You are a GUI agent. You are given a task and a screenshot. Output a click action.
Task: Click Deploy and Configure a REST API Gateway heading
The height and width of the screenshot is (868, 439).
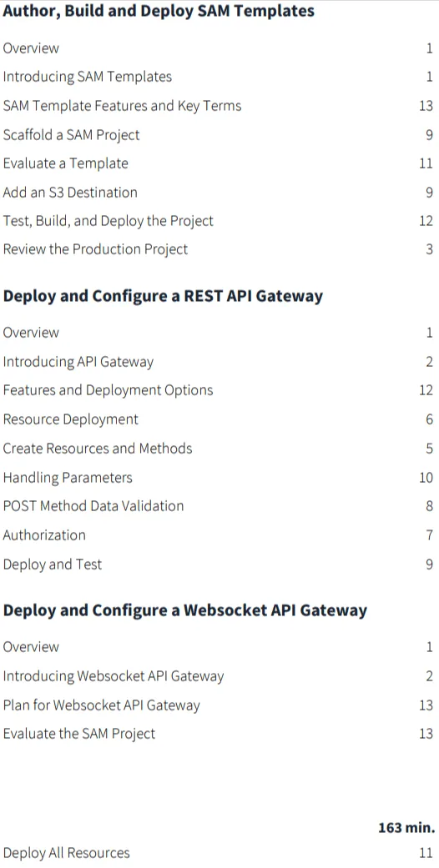click(163, 296)
